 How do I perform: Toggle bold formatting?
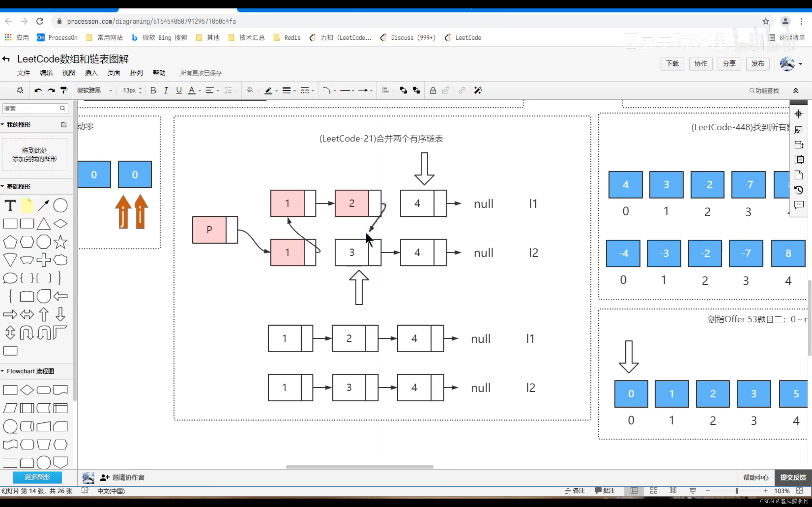pyautogui.click(x=153, y=90)
